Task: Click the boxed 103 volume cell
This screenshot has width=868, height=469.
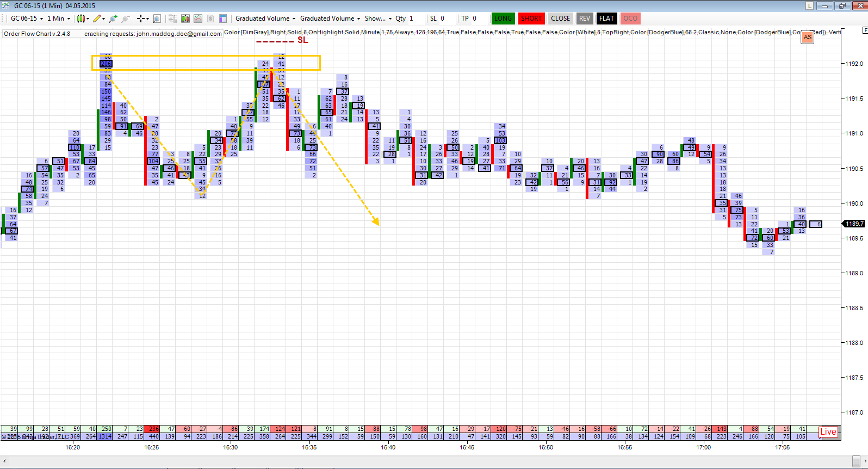Action: [x=500, y=140]
